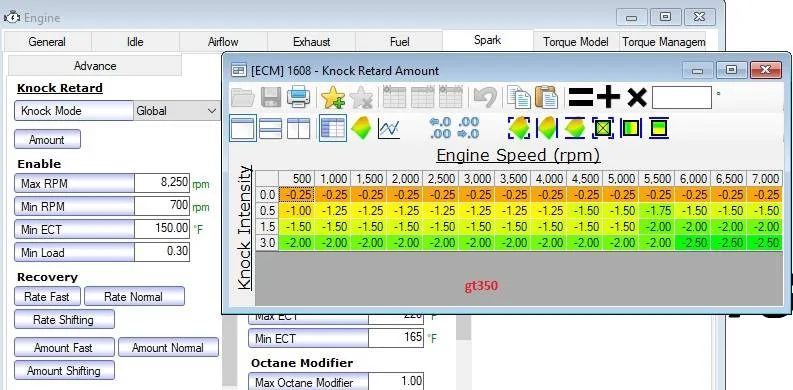Click the Min RPM value field
Image resolution: width=793 pixels, height=390 pixels.
point(162,206)
